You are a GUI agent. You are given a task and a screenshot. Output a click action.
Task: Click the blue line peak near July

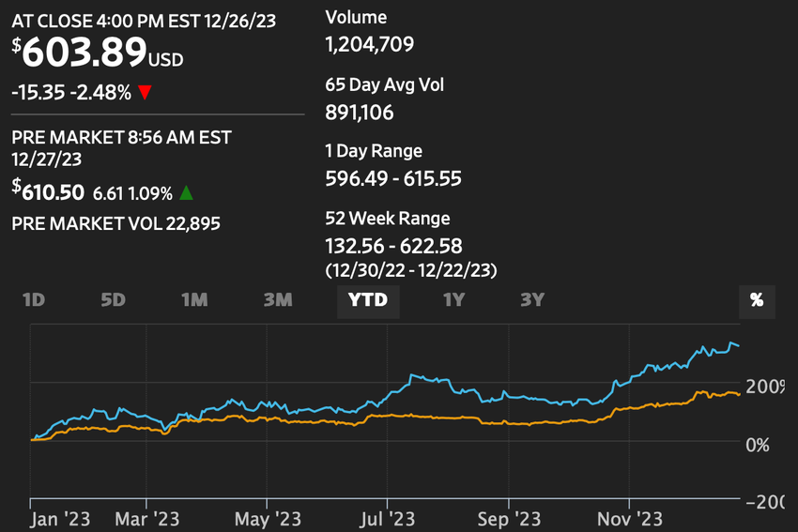pos(411,375)
